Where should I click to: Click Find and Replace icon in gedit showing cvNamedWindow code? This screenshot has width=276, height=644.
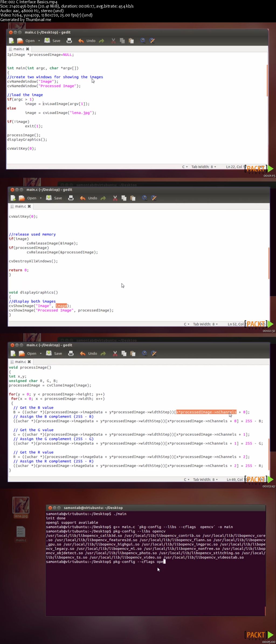(x=152, y=41)
